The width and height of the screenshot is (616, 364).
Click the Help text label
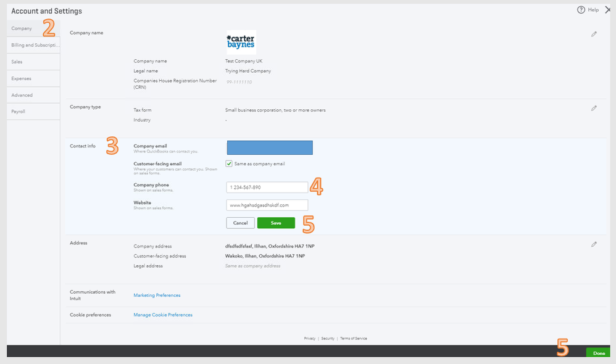[x=593, y=10]
